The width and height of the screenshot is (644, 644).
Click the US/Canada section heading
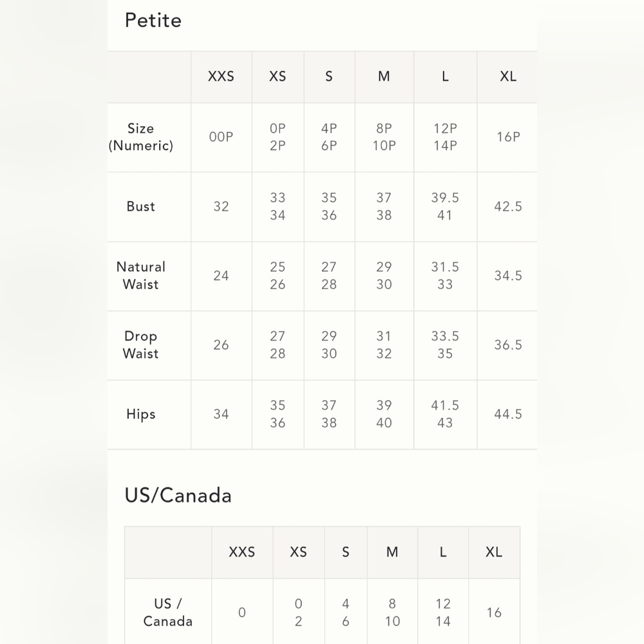click(x=178, y=495)
